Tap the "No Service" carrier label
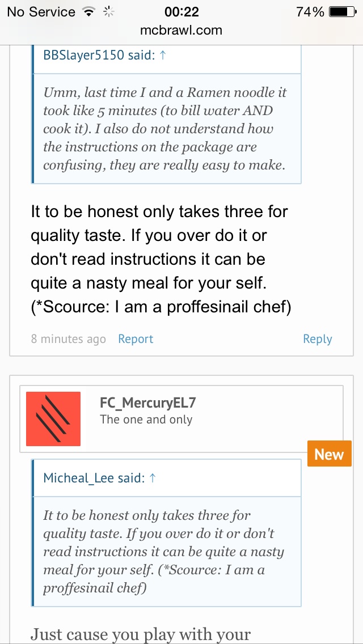Image resolution: width=363 pixels, height=644 pixels. click(40, 12)
